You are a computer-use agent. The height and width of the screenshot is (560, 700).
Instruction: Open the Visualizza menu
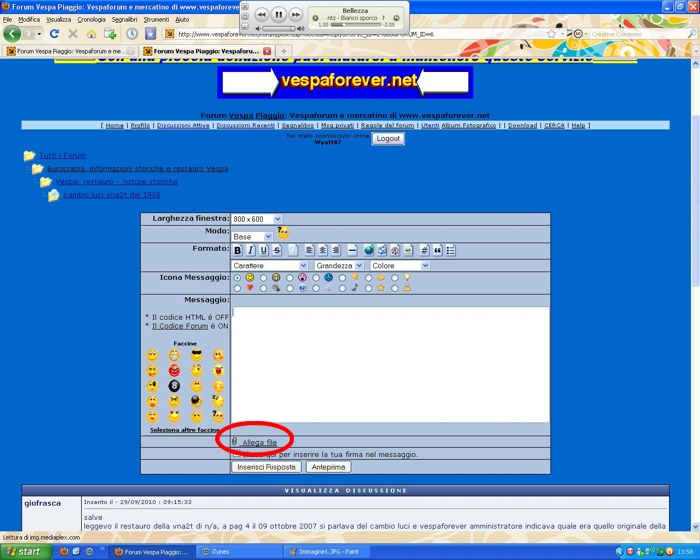click(58, 20)
